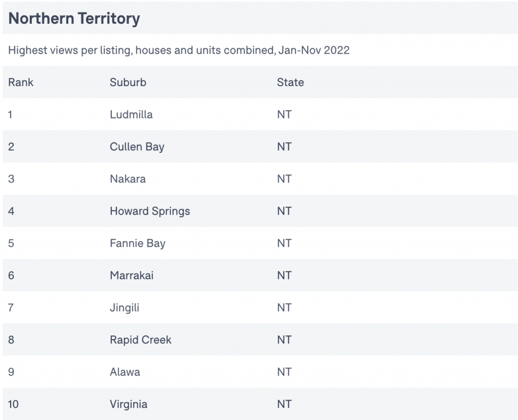Click rank number 10 in the table
The image size is (518, 420).
click(13, 404)
